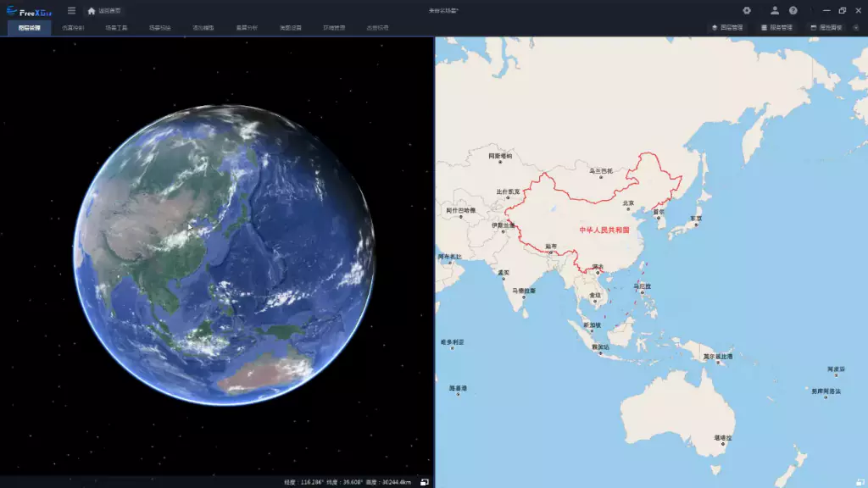Click the 3D Earth globe

[224, 254]
